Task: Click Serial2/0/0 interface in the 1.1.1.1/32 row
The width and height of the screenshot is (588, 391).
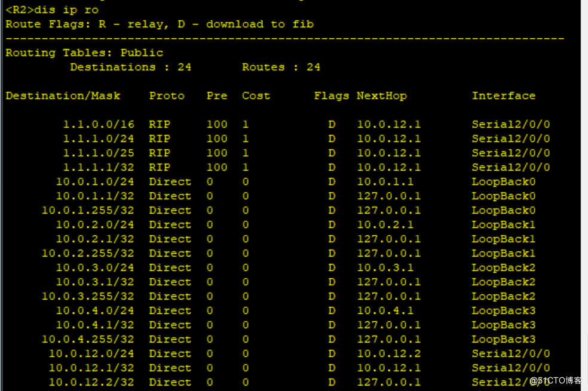Action: (x=511, y=167)
